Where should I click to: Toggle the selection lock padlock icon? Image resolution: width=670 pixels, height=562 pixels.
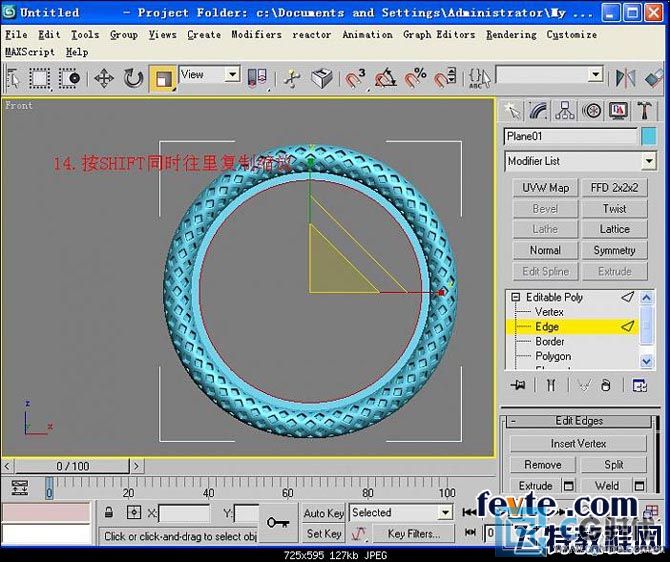(x=109, y=512)
